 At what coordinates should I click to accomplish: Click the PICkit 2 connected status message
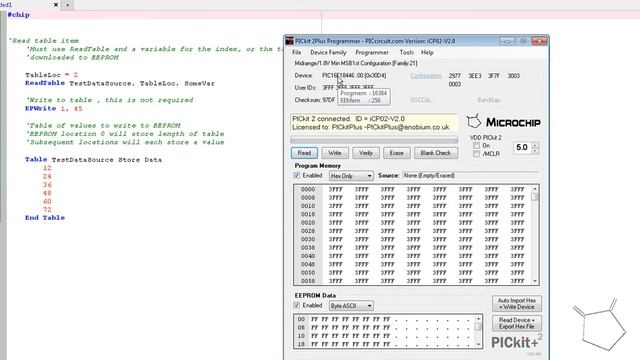point(349,119)
